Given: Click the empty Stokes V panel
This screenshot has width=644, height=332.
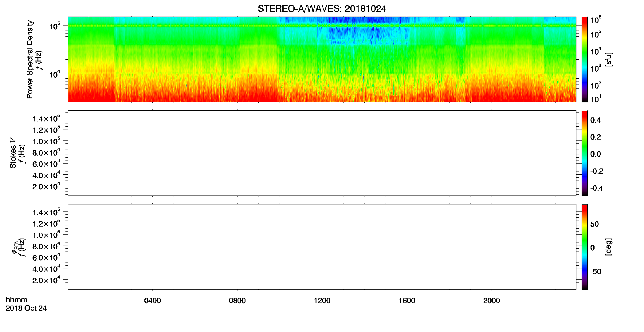Looking at the screenshot, I should pyautogui.click(x=322, y=153).
